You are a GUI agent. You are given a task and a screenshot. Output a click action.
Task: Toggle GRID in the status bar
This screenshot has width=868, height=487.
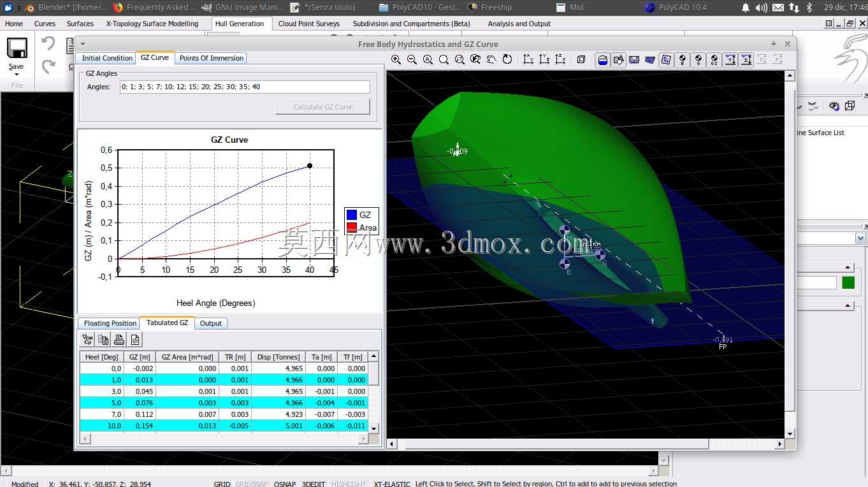coord(222,484)
